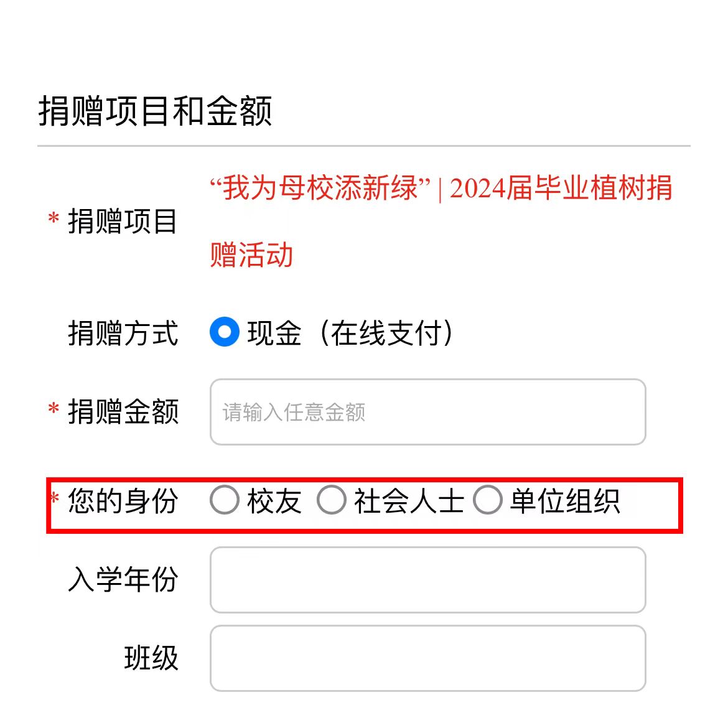This screenshot has height=728, width=728.
Task: Select the 现金（在线支付） radio button
Action: 224,332
